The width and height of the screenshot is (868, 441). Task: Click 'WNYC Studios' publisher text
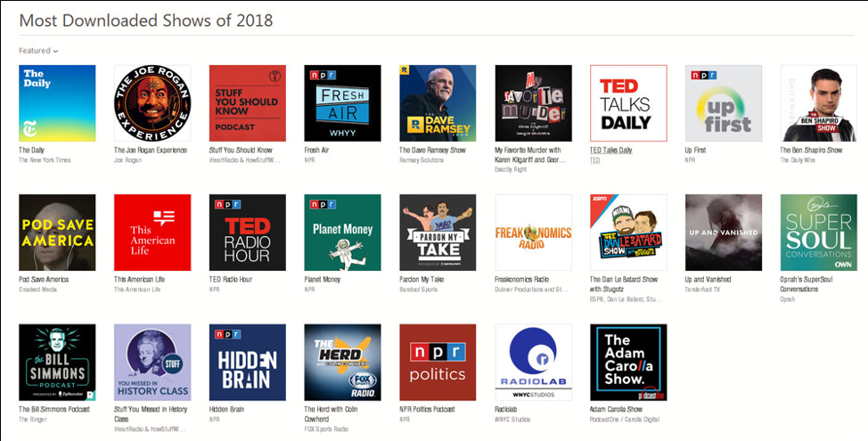[512, 420]
